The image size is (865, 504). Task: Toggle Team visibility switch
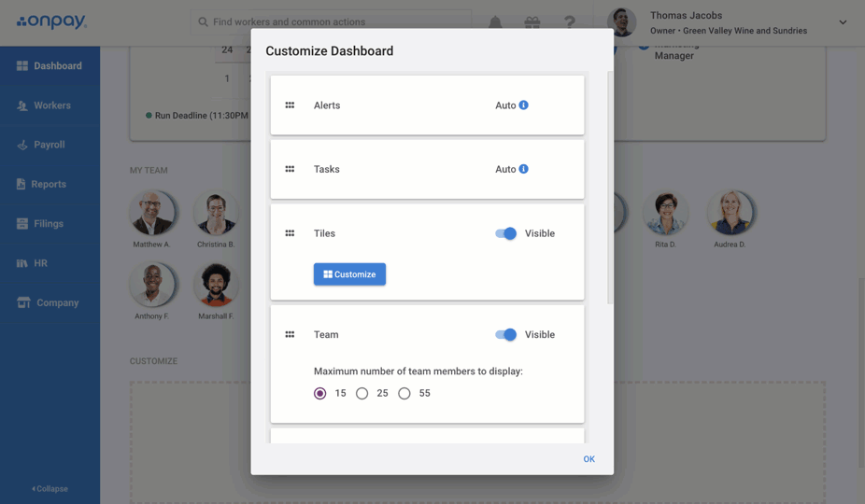pos(506,334)
